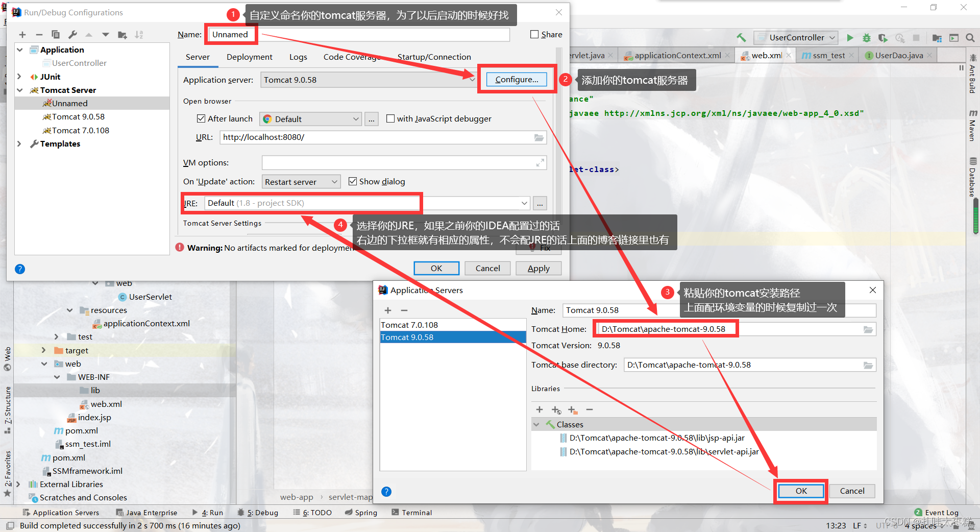Click the Search Everywhere magnifier icon
Image resolution: width=980 pixels, height=532 pixels.
click(970, 38)
